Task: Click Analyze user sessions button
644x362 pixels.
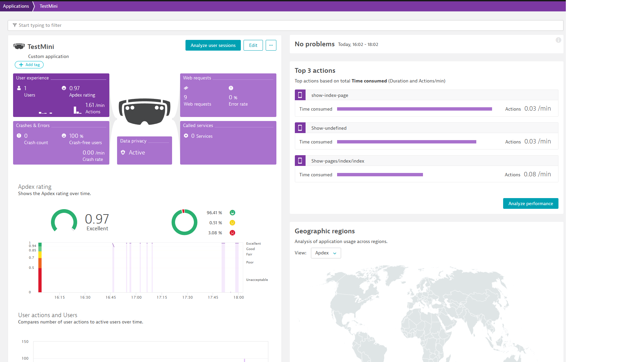Action: coord(213,45)
